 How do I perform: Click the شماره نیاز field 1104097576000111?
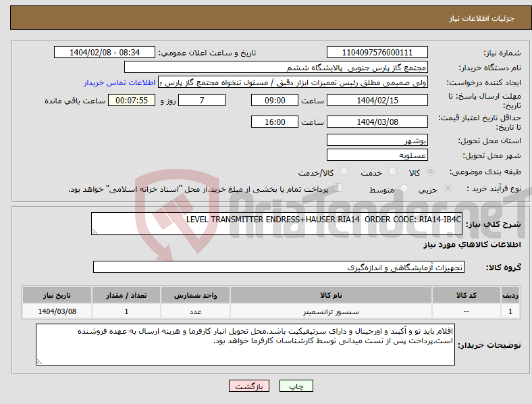coord(377,52)
